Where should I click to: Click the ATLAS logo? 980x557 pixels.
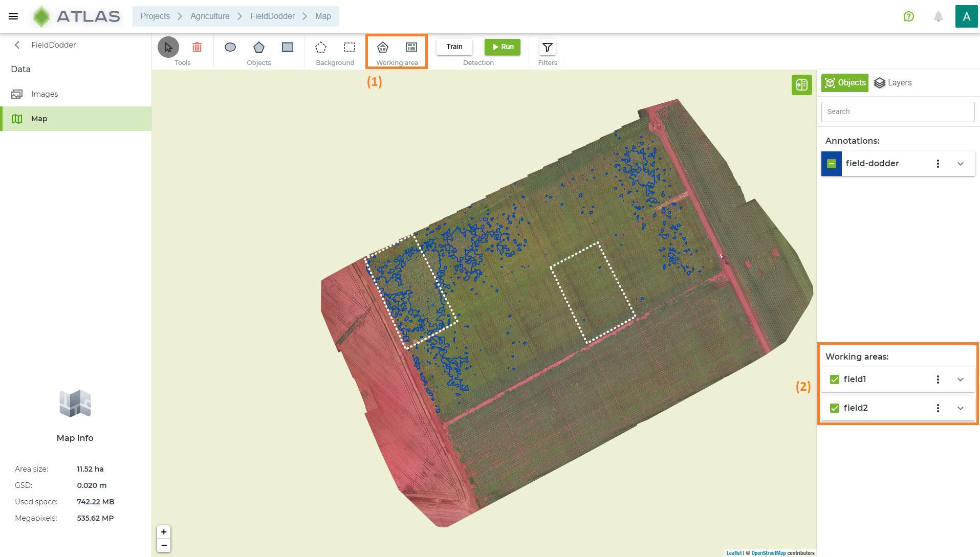tap(76, 16)
